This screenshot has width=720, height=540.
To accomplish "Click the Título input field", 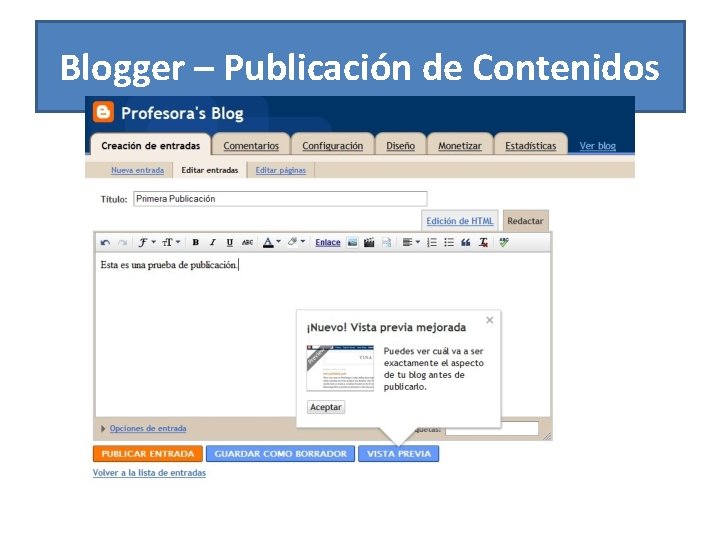I will 280,199.
